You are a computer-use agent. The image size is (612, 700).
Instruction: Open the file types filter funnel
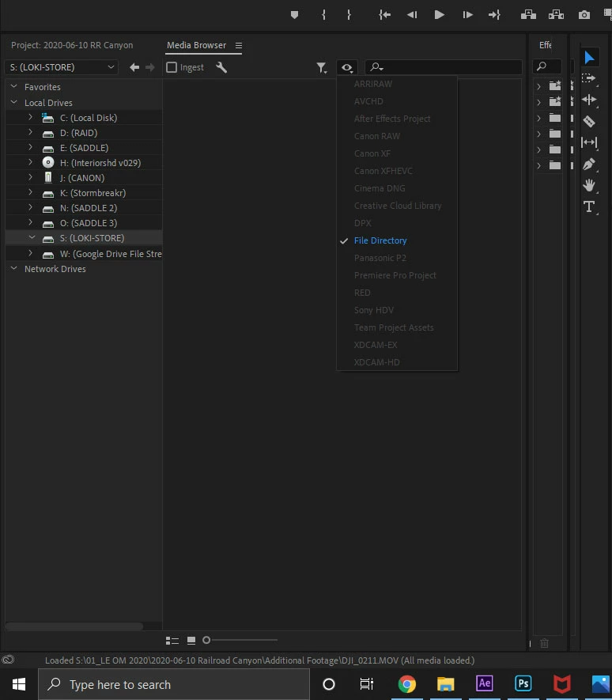[322, 67]
